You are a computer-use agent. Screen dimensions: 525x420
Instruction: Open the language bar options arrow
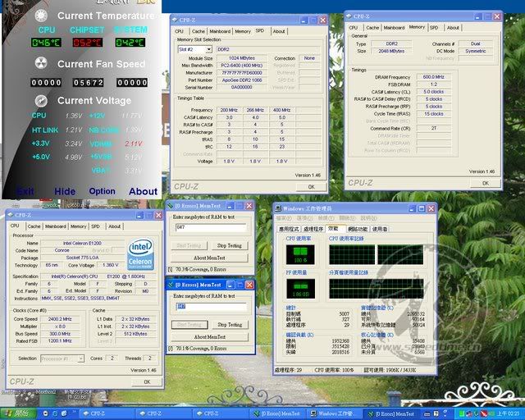[445, 418]
